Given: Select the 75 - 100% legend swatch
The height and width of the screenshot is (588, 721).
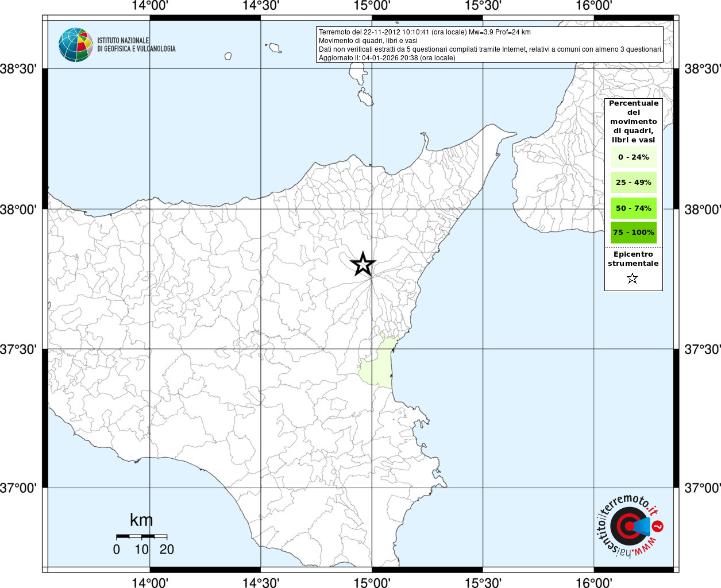Looking at the screenshot, I should [x=634, y=233].
